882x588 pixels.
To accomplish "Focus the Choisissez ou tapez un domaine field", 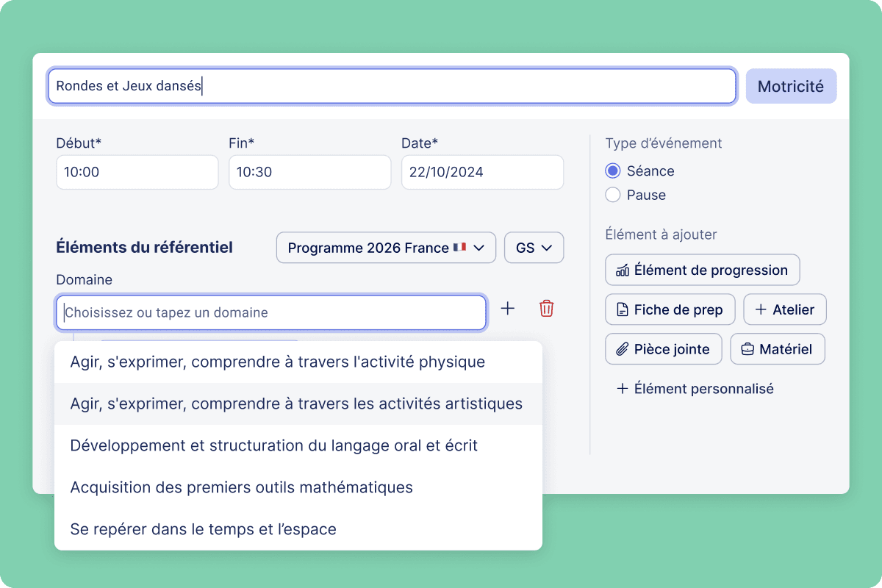I will tap(271, 312).
